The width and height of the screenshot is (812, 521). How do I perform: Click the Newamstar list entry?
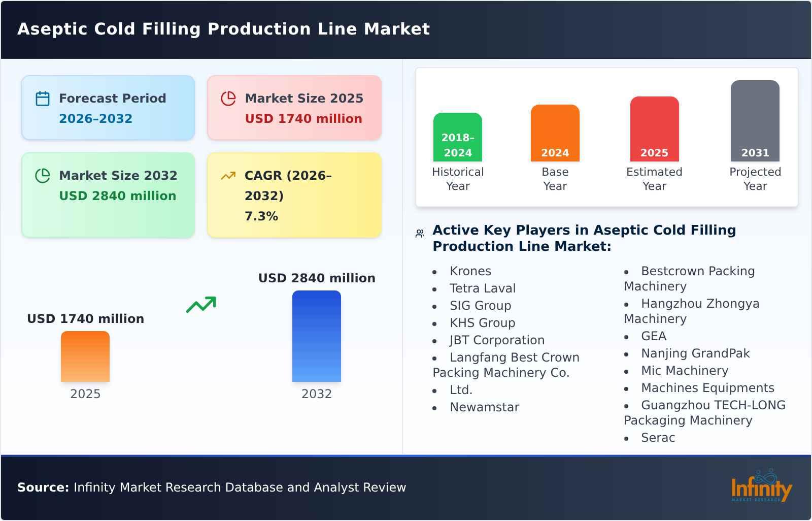point(484,407)
